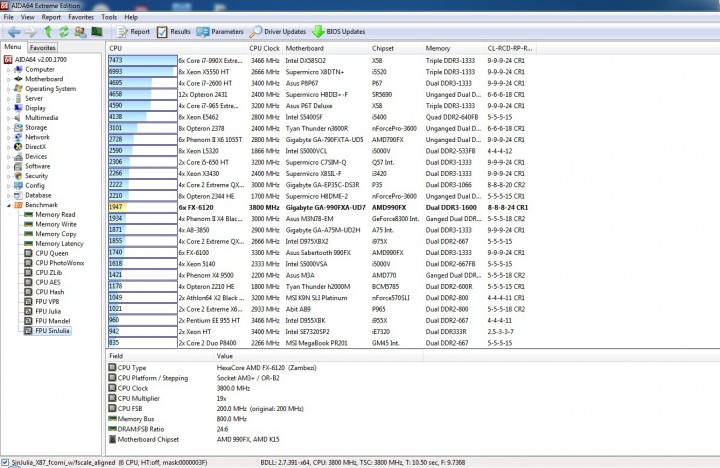Open the Results toolbar button
This screenshot has width=720, height=468.
174,32
